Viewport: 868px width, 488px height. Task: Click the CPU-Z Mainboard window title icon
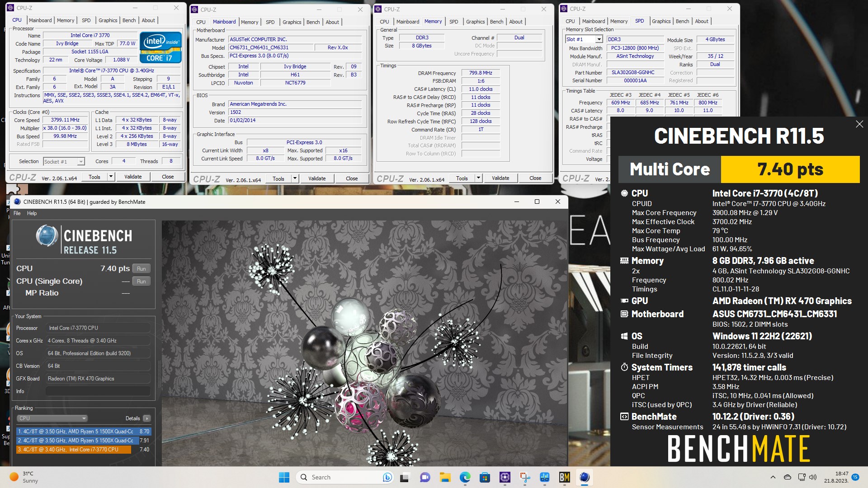(x=195, y=9)
